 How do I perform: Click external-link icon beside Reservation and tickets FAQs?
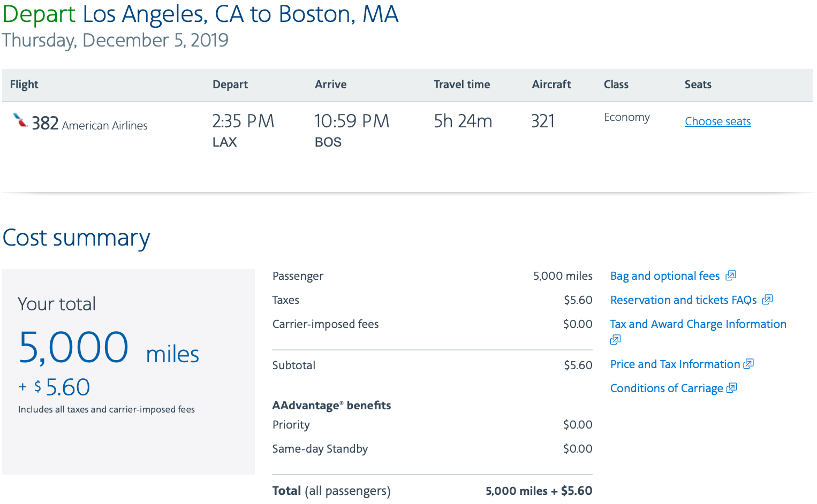point(767,300)
